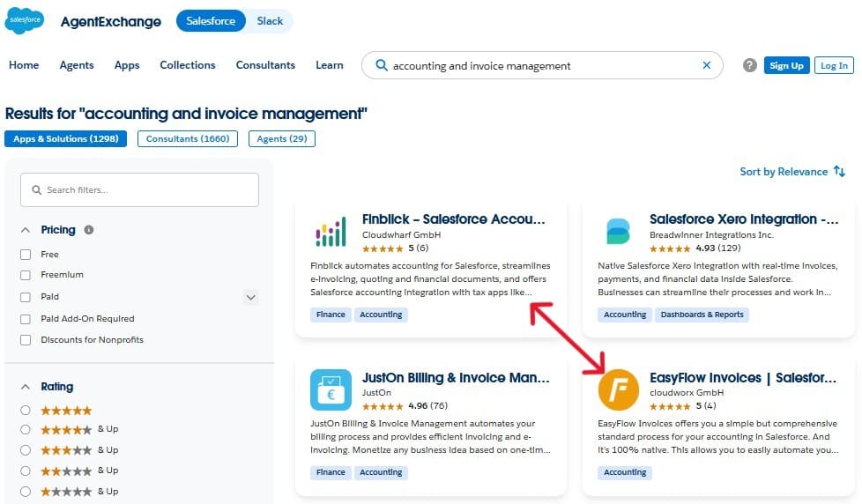Click the Accounting tag on Finblick card
Image resolution: width=862 pixels, height=504 pixels.
pyautogui.click(x=381, y=315)
